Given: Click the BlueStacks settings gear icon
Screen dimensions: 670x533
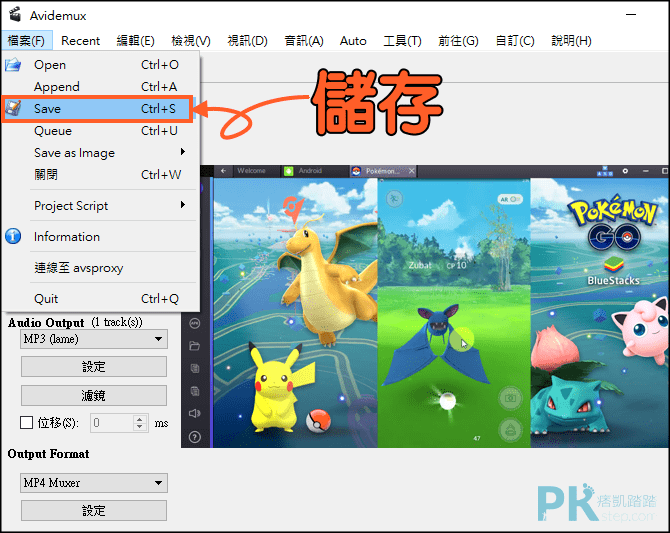Looking at the screenshot, I should click(x=625, y=171).
